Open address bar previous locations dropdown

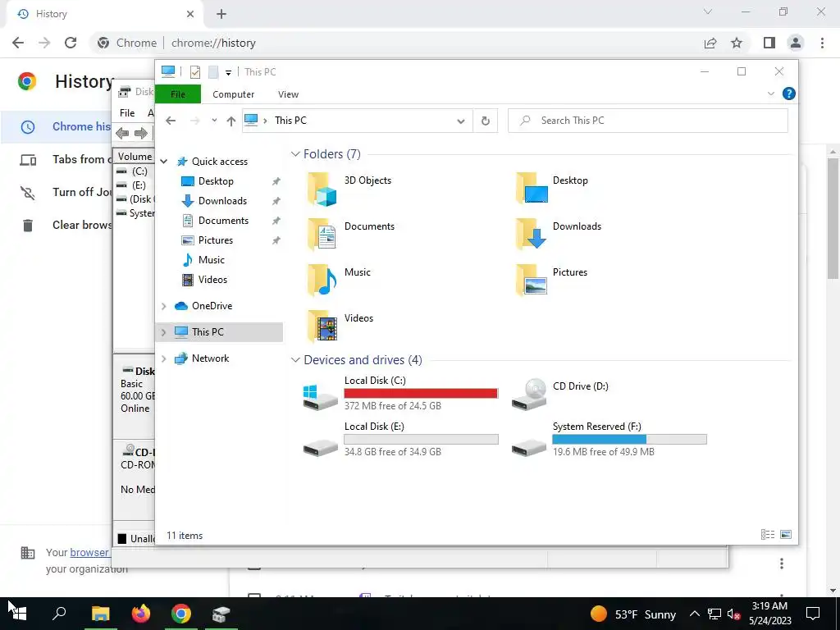(461, 121)
